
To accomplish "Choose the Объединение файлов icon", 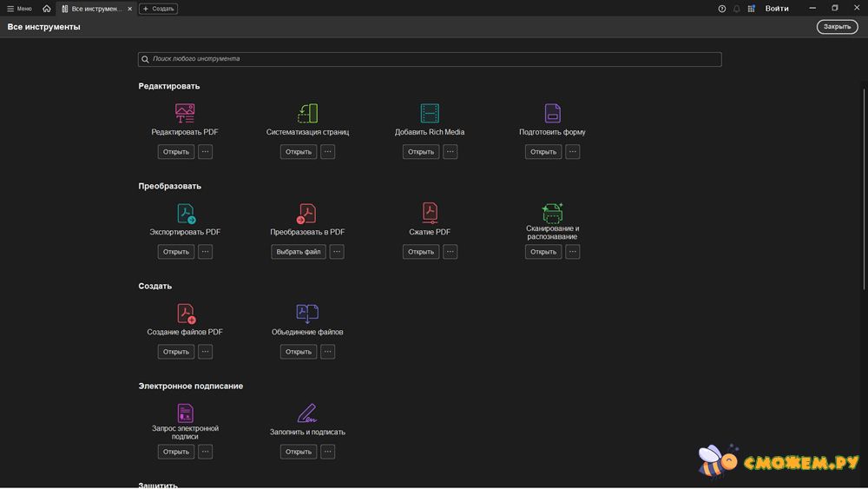I will (307, 313).
